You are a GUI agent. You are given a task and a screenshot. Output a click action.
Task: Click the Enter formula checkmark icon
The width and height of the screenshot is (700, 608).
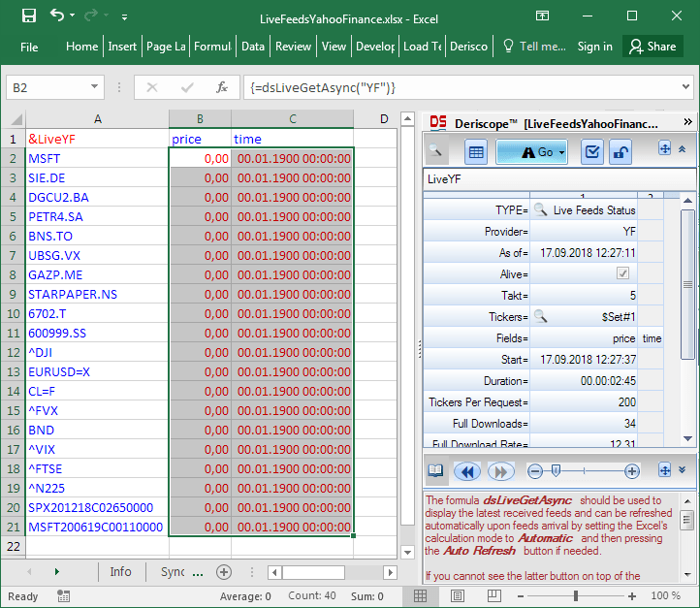coord(187,87)
